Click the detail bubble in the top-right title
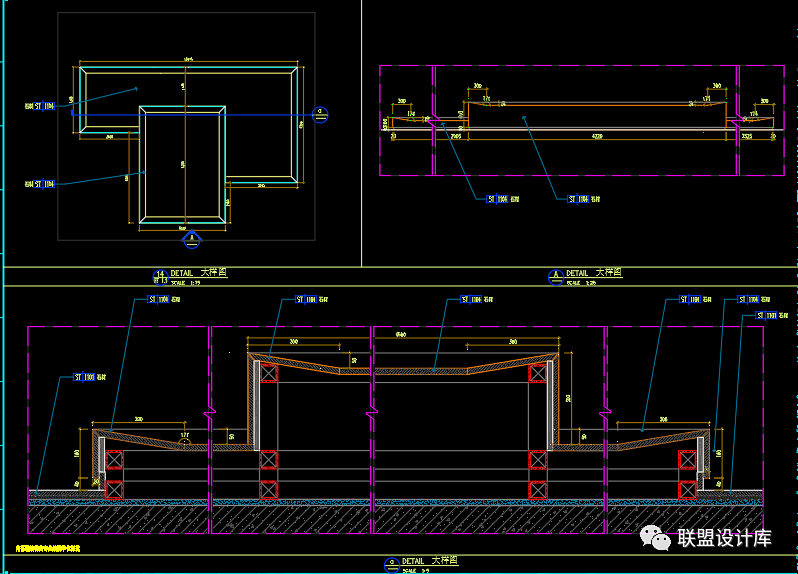The width and height of the screenshot is (798, 574). pos(556,275)
